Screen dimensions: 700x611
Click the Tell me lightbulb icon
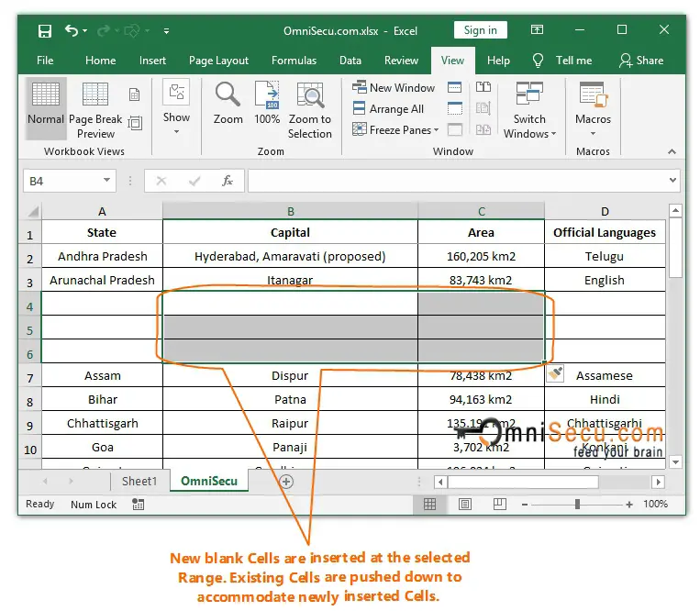(x=538, y=61)
